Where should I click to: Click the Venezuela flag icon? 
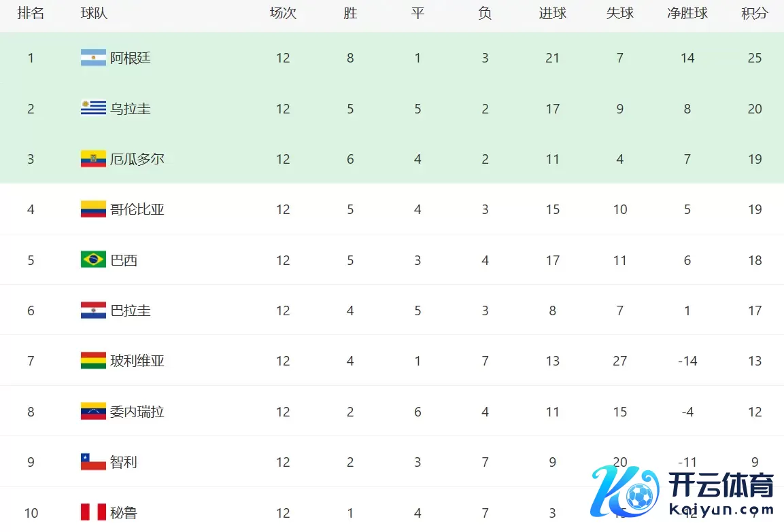(x=93, y=412)
